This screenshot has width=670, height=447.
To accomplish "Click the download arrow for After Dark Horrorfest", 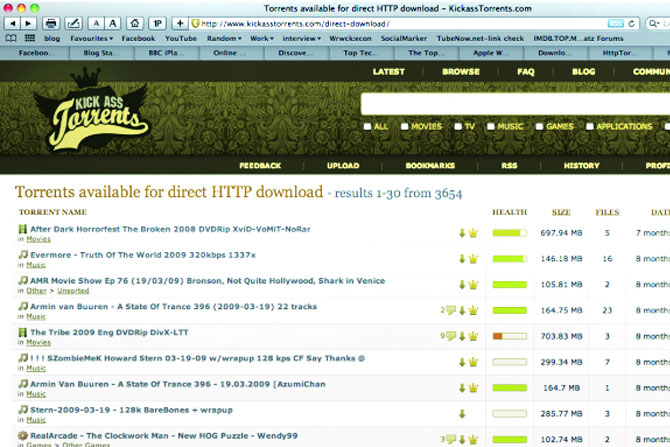I will coord(462,233).
